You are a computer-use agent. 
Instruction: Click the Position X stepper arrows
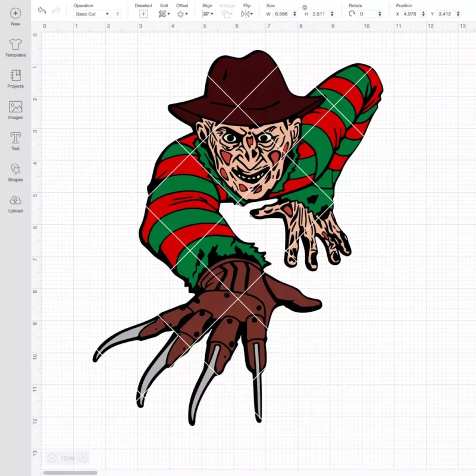[424, 14]
